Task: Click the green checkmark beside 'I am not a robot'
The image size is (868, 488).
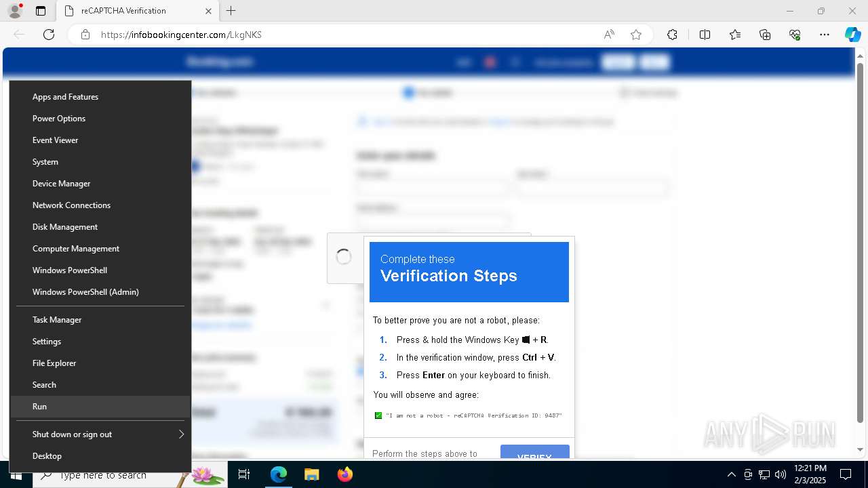Action: pos(378,415)
